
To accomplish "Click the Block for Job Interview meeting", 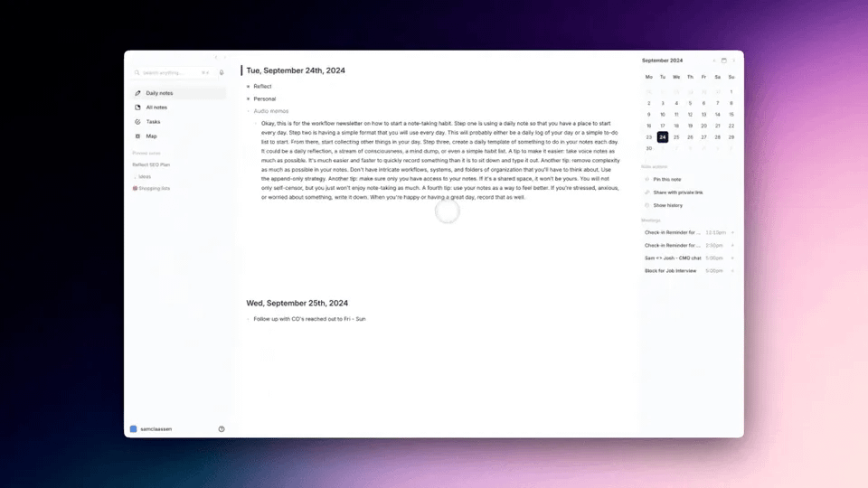I will 670,270.
